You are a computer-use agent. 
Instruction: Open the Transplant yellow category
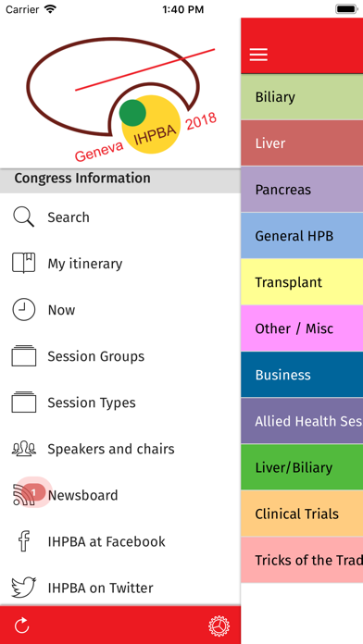point(302,282)
